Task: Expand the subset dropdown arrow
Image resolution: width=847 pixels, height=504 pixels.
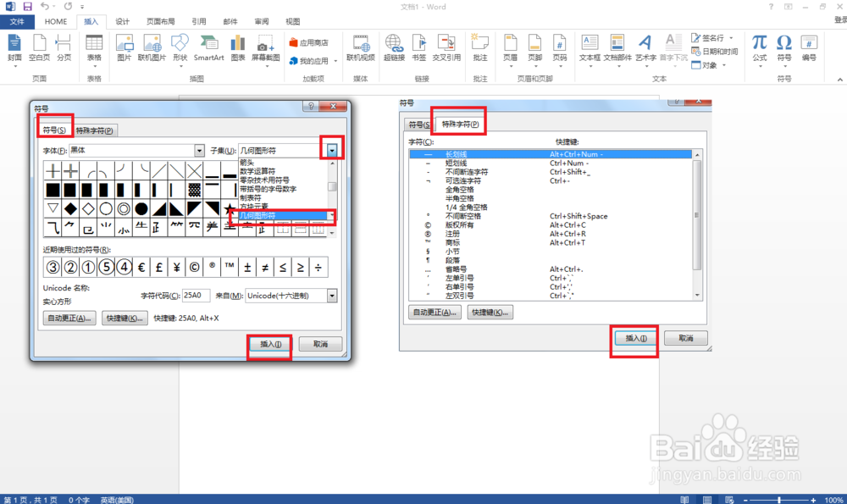Action: pyautogui.click(x=332, y=151)
